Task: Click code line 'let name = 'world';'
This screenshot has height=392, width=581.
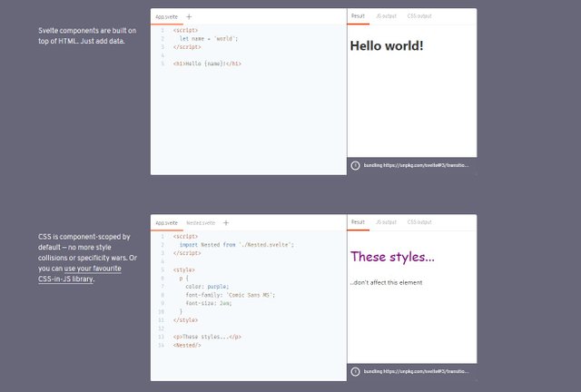Action: [x=209, y=38]
